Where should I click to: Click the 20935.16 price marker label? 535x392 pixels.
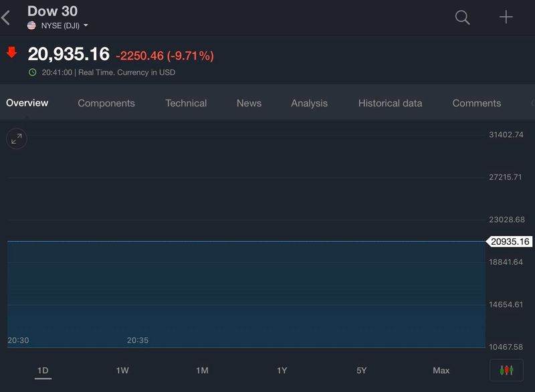click(510, 241)
